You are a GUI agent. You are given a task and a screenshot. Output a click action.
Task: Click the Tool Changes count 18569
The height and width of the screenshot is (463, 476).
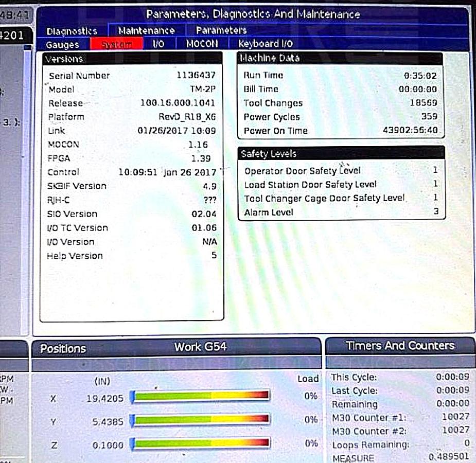point(424,103)
